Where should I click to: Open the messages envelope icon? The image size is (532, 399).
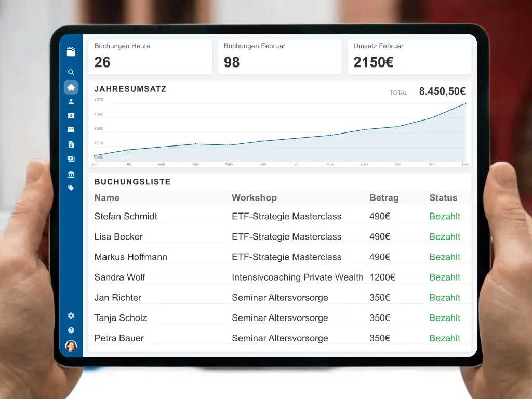(71, 129)
